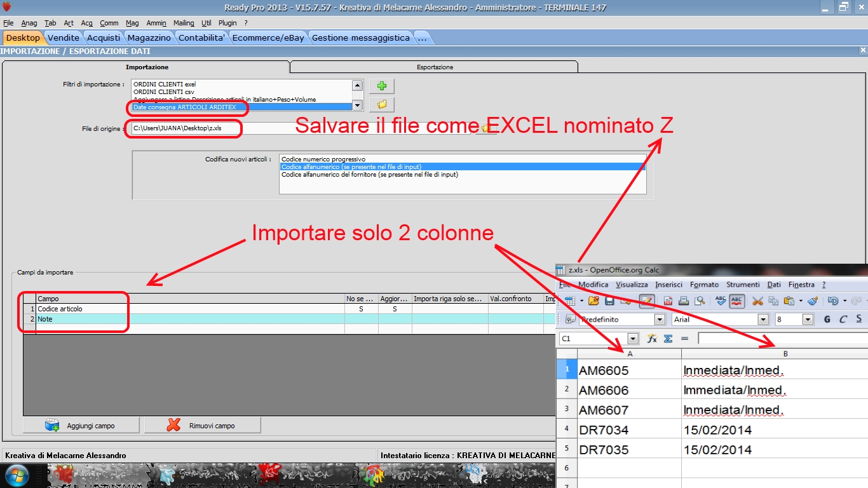Open Formato menu in OpenOffice Calc

pyautogui.click(x=704, y=285)
